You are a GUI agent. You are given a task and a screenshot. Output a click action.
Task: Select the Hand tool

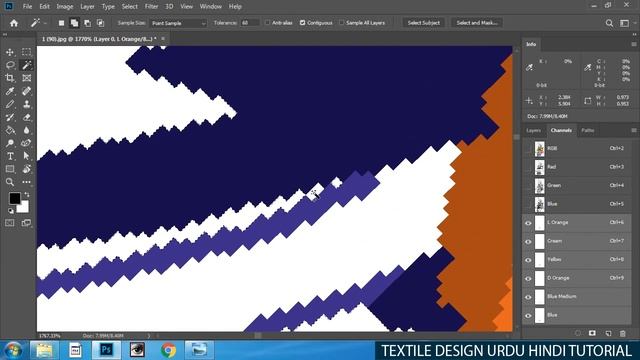click(x=27, y=169)
